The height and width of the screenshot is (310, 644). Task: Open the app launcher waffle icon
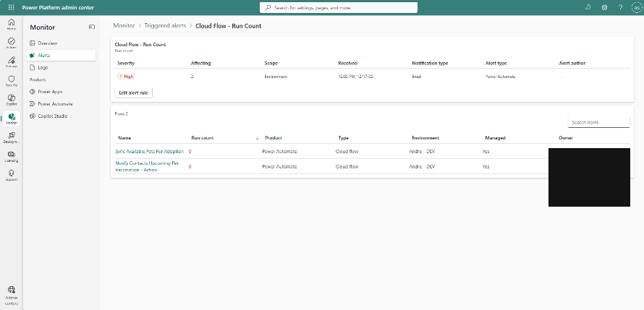pyautogui.click(x=11, y=7)
